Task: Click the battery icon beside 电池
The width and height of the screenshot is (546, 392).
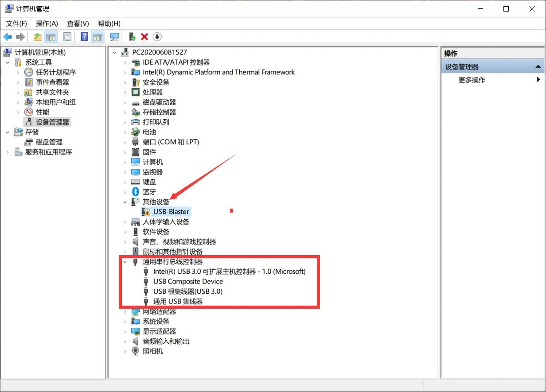Action: click(x=136, y=132)
